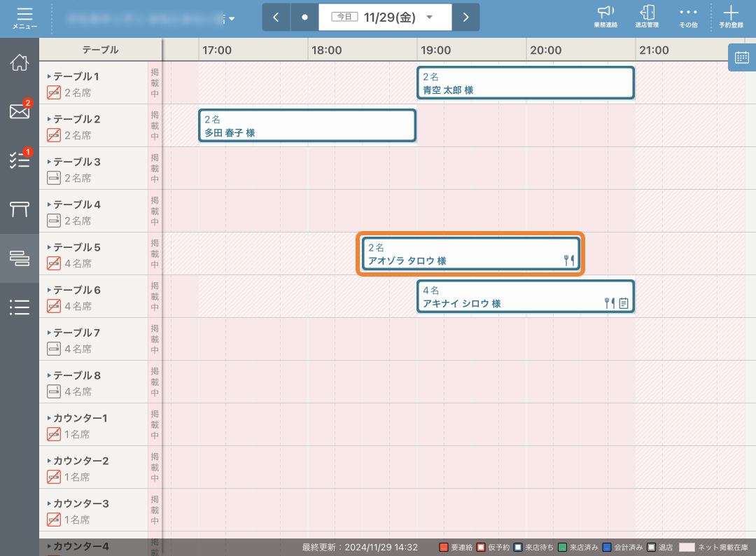Click the 掲載中 status for カウンター1
This screenshot has height=556, width=756.
154,424
